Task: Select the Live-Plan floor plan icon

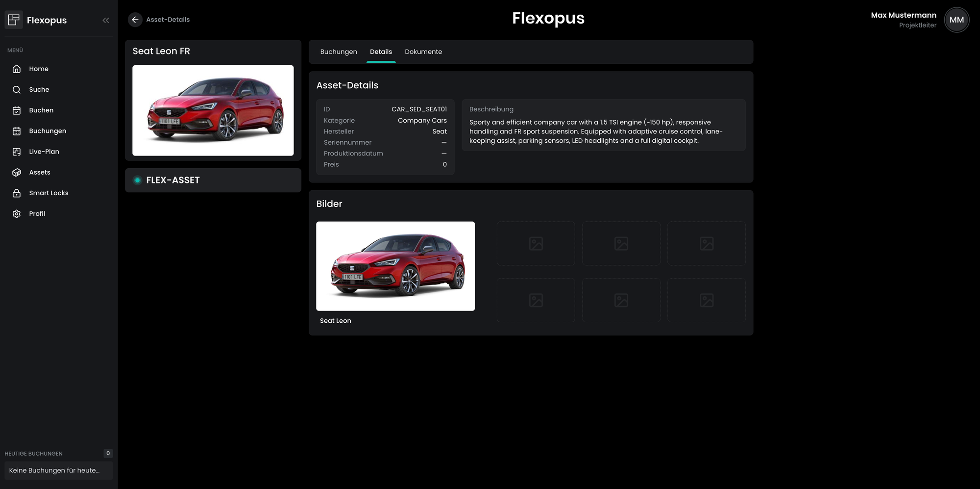Action: [17, 152]
